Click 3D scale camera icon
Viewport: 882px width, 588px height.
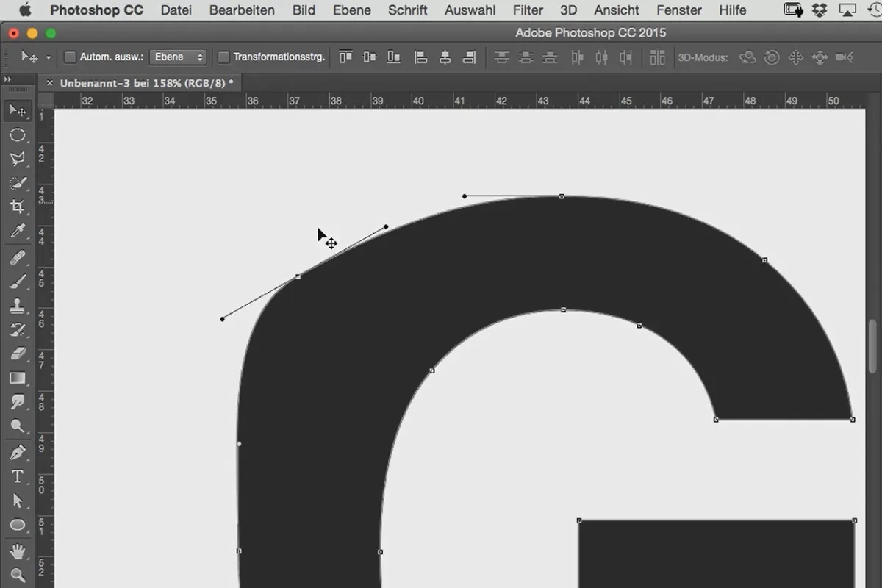[845, 57]
